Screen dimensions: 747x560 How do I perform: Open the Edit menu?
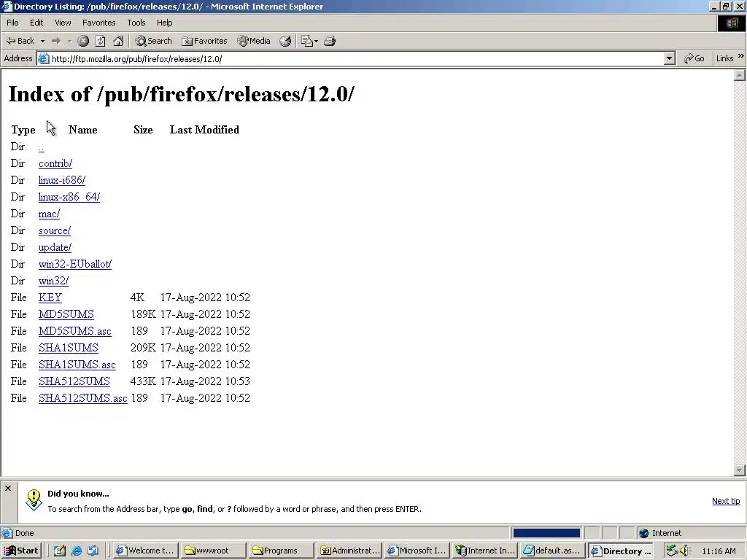click(36, 23)
